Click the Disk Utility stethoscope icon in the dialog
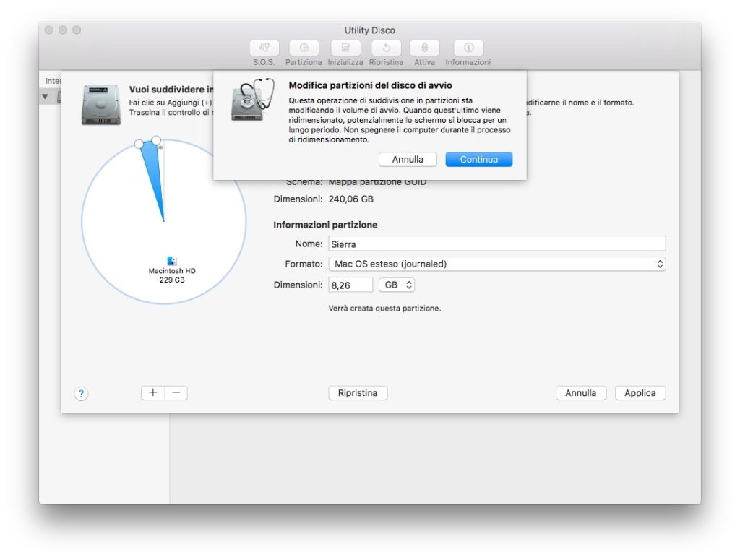The image size is (740, 560). (x=253, y=100)
